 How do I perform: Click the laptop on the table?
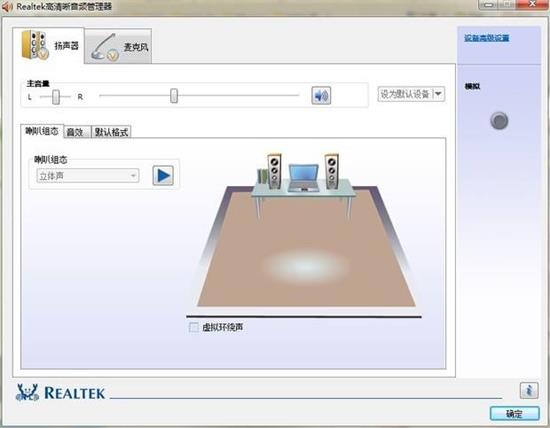click(303, 178)
